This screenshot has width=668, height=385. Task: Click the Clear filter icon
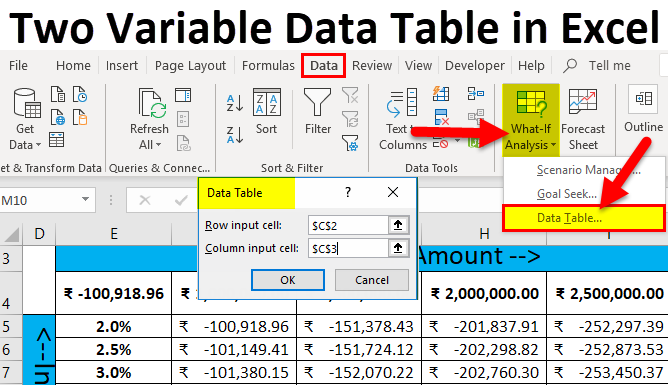point(350,95)
